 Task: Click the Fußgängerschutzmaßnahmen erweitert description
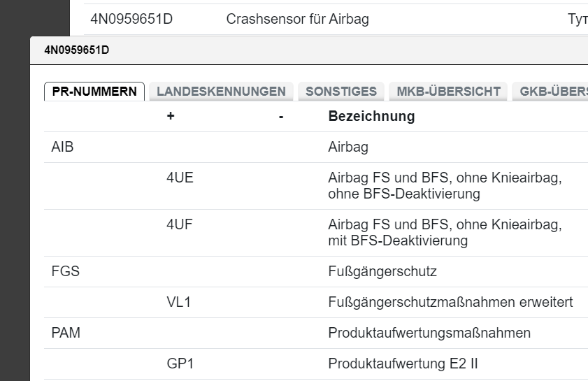(450, 302)
